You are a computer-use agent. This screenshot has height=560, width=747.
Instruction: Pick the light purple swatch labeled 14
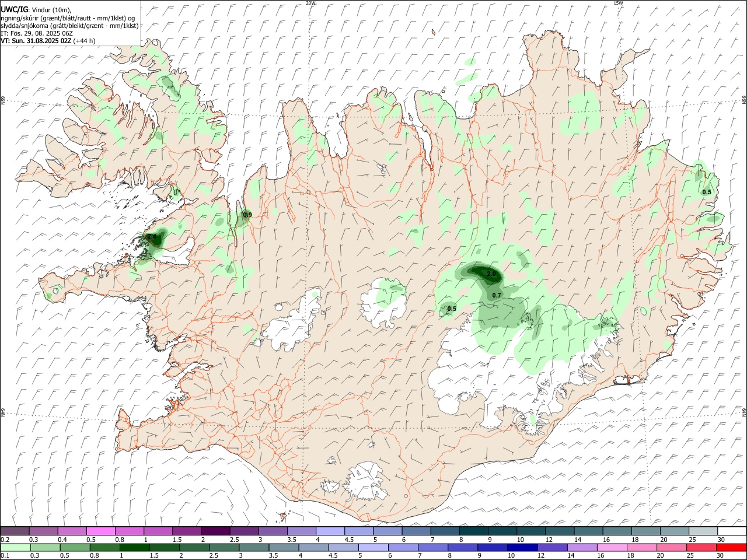pos(582,547)
